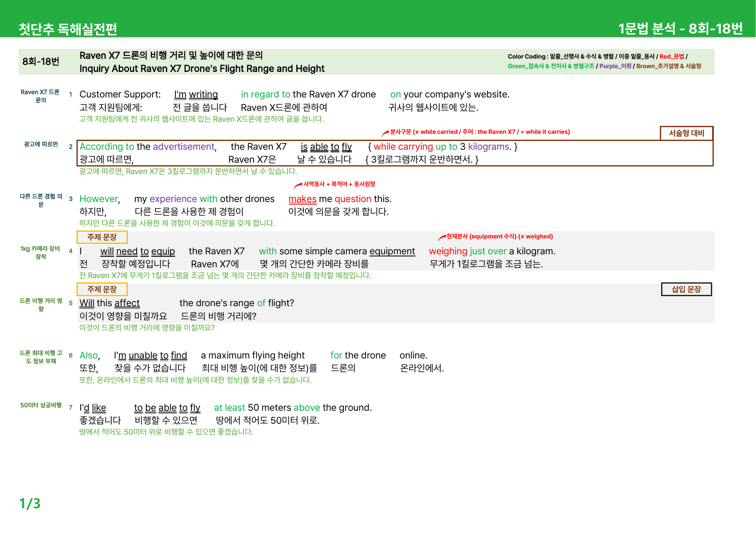Click the red note '사역동사 + 목적어 + 동사원형'
The height and width of the screenshot is (535, 756).
339,184
